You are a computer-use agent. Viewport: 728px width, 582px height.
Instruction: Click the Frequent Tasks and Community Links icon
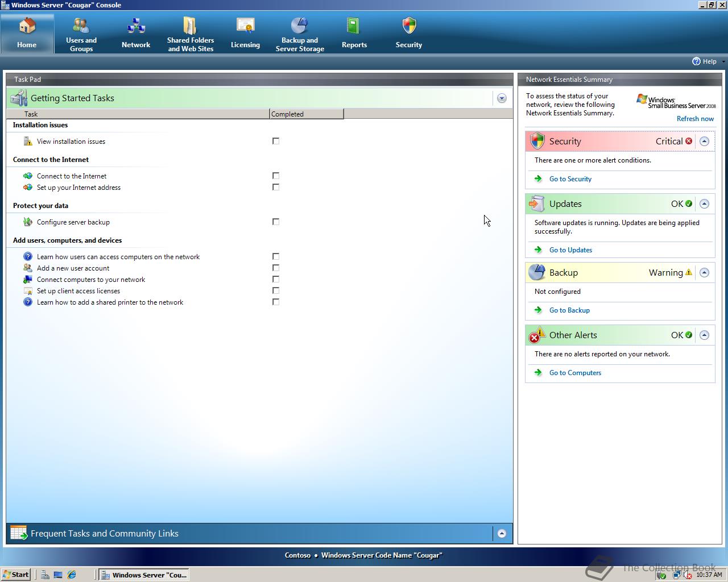(19, 533)
